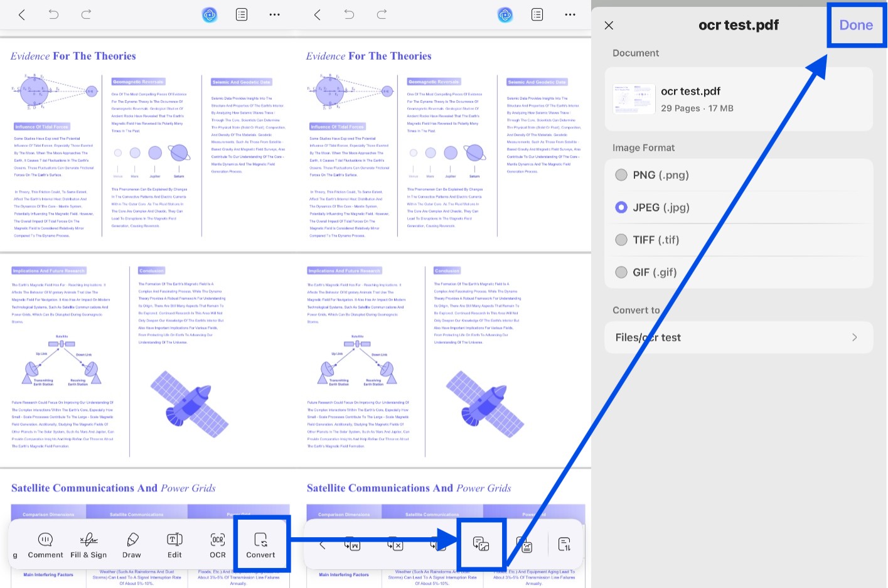Go back using left panel's back arrow
The height and width of the screenshot is (588, 888).
21,14
